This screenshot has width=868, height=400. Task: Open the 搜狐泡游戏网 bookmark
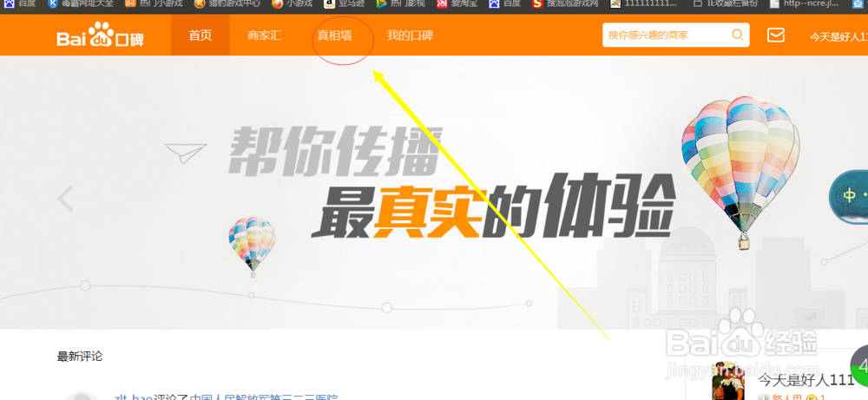tap(565, 3)
